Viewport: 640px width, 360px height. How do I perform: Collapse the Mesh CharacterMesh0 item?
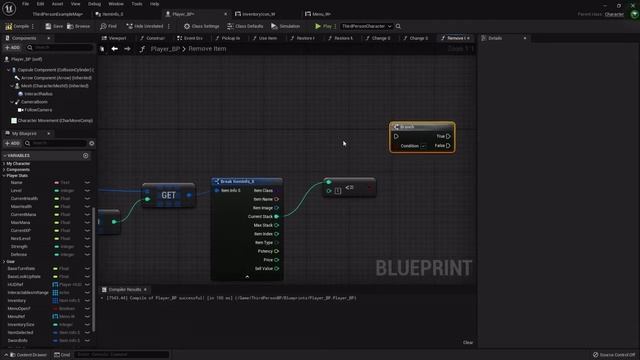pyautogui.click(x=11, y=86)
